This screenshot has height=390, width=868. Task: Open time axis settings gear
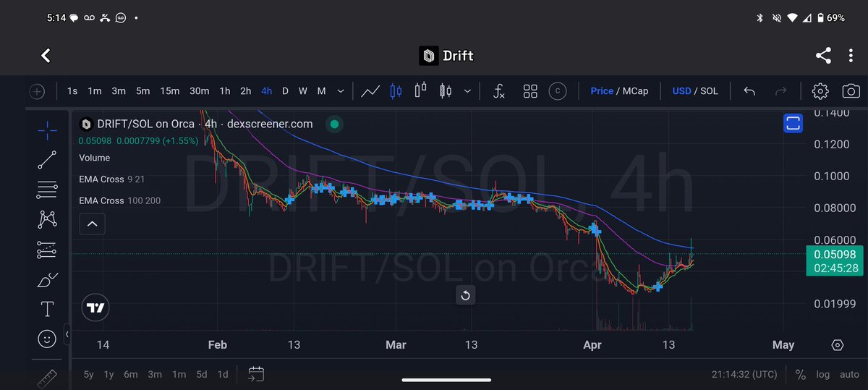[x=838, y=344]
